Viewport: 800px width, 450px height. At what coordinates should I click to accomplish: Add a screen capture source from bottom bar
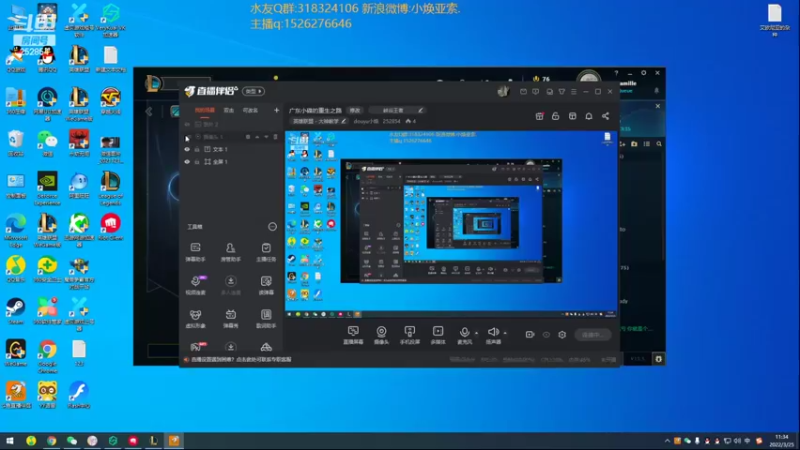pos(353,335)
